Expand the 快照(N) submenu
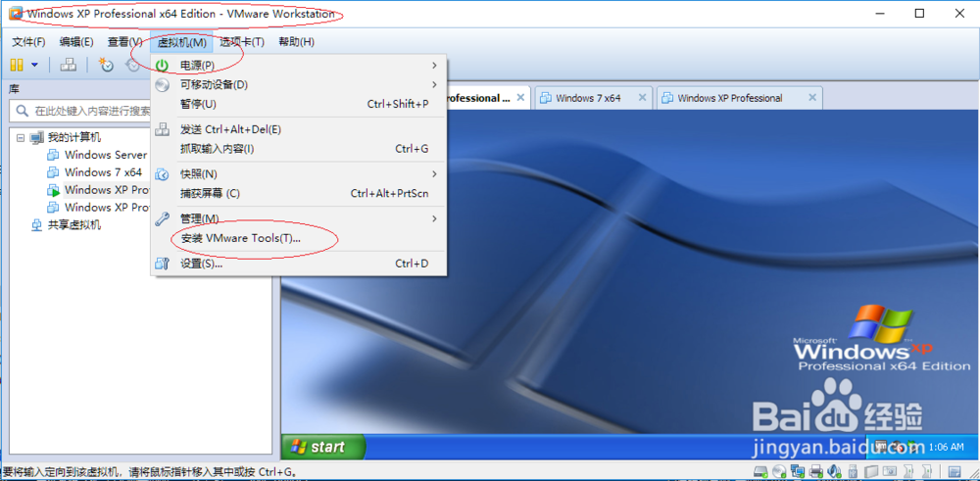980x481 pixels. (299, 173)
